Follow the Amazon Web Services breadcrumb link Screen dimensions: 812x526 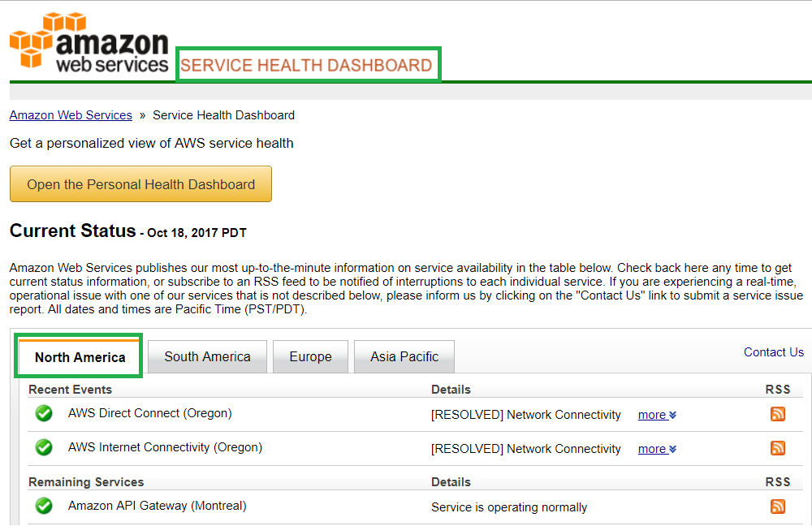click(71, 115)
